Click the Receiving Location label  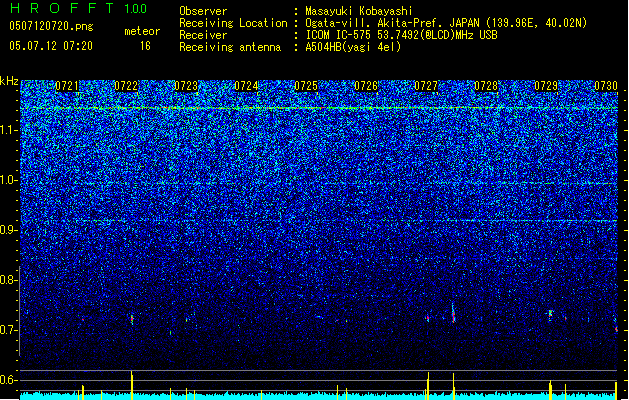tap(233, 23)
